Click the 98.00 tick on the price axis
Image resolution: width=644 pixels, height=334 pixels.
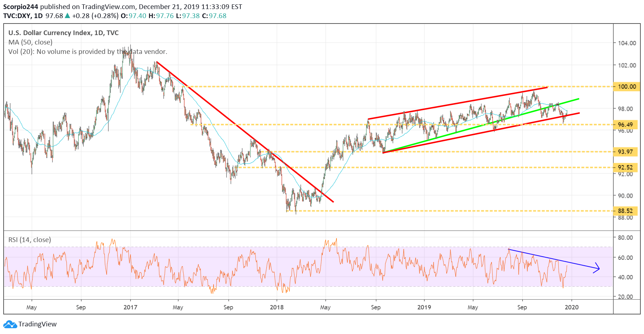coord(625,109)
